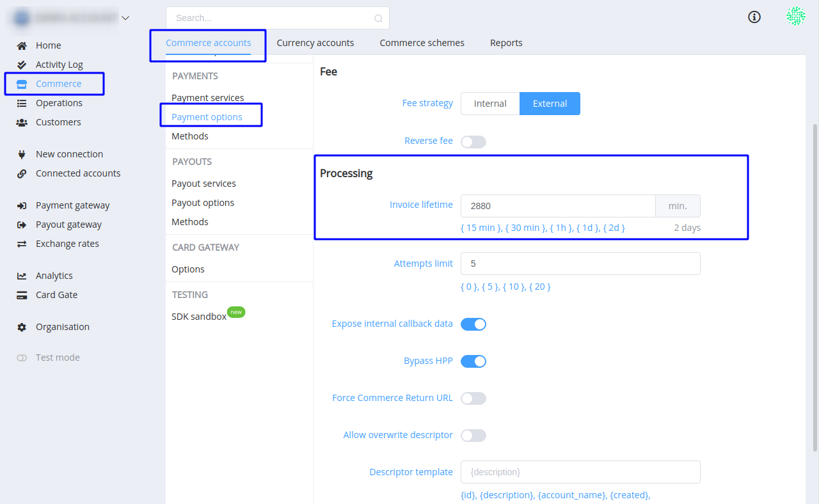
Task: Click the Activity Log checkmark icon
Action: 22,65
